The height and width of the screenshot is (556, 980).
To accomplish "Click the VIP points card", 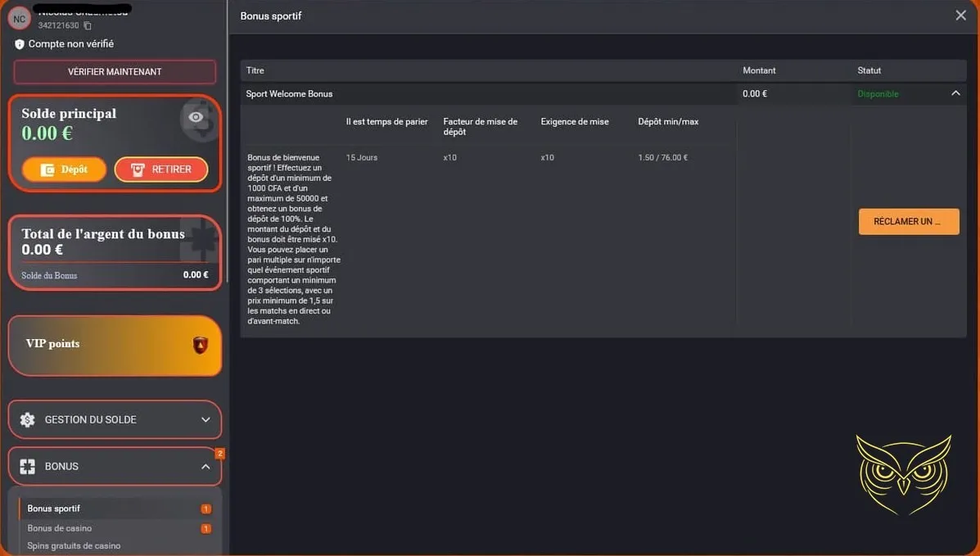I will [98, 345].
